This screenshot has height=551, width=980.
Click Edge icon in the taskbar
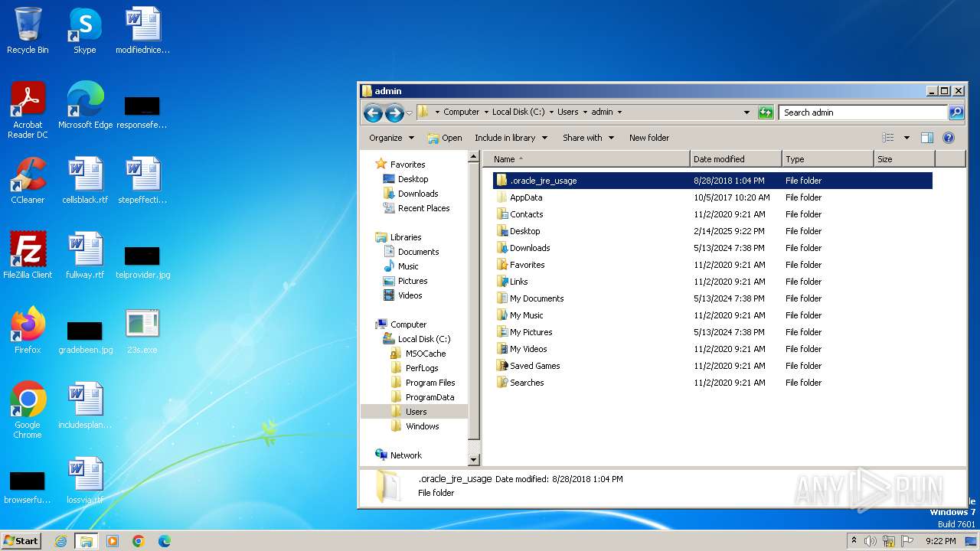click(165, 541)
